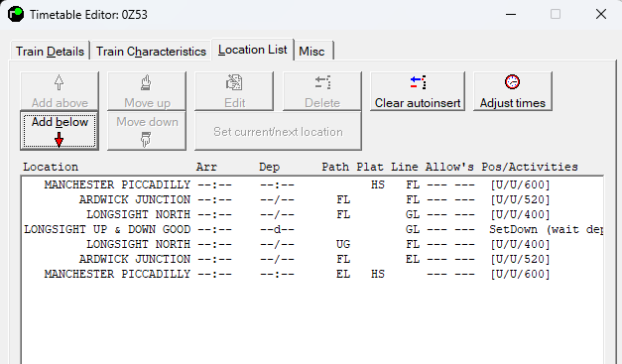Select the Location List tab

click(253, 50)
